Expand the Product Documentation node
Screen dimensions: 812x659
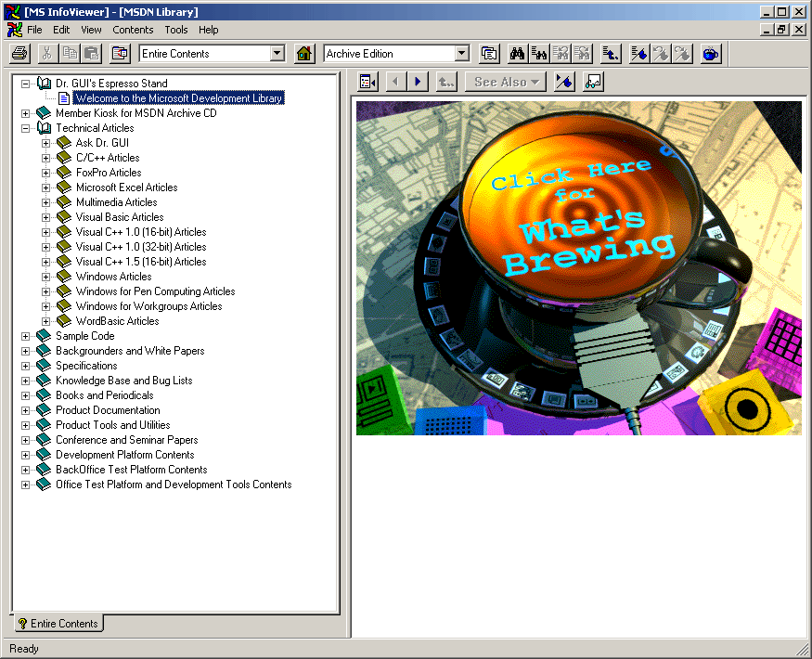25,410
